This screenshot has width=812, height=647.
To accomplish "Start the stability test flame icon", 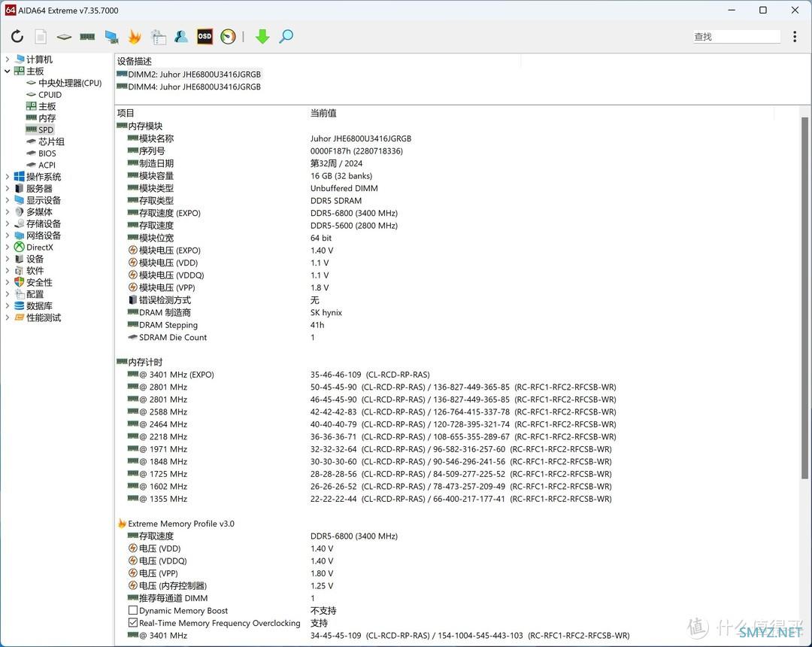I will pos(135,36).
